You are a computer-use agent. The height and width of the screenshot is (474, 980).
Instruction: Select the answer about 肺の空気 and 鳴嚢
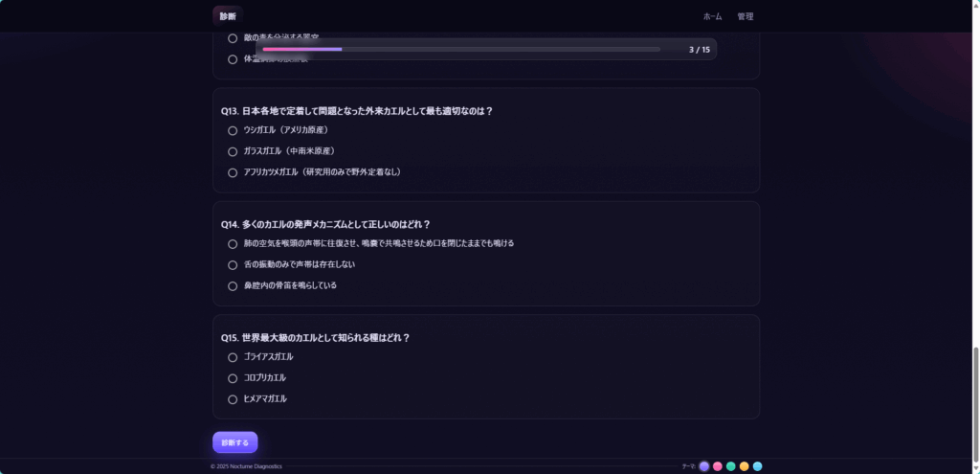pyautogui.click(x=233, y=244)
